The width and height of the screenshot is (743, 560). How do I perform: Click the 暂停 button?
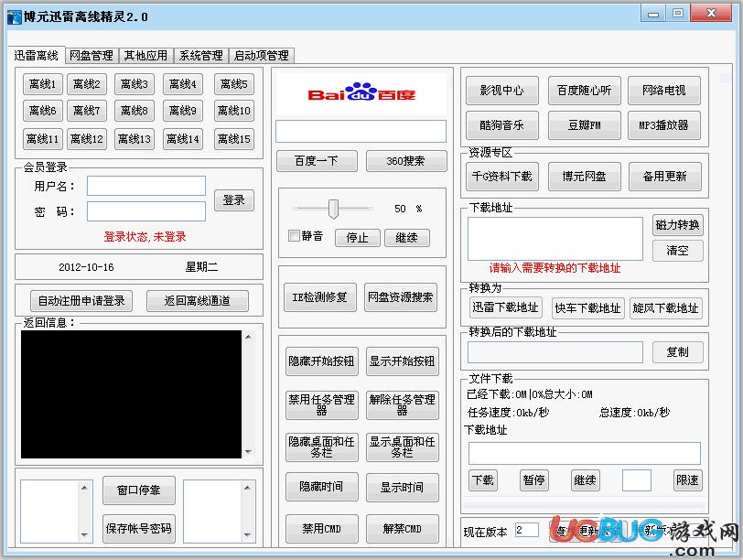coord(534,481)
